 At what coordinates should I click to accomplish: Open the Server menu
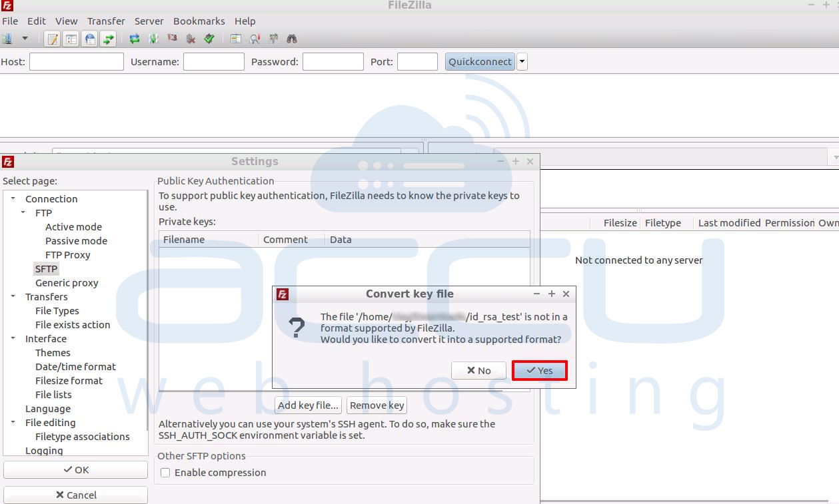tap(149, 21)
